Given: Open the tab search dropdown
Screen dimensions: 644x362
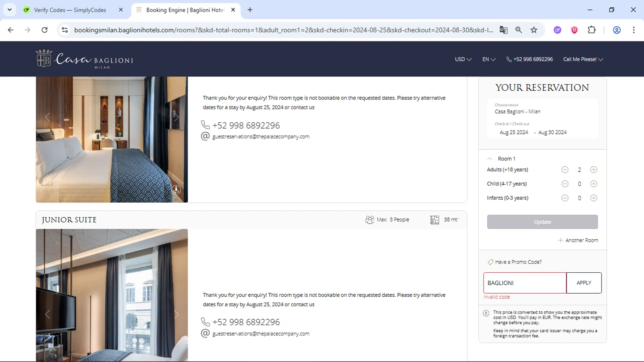Looking at the screenshot, I should click(x=9, y=10).
